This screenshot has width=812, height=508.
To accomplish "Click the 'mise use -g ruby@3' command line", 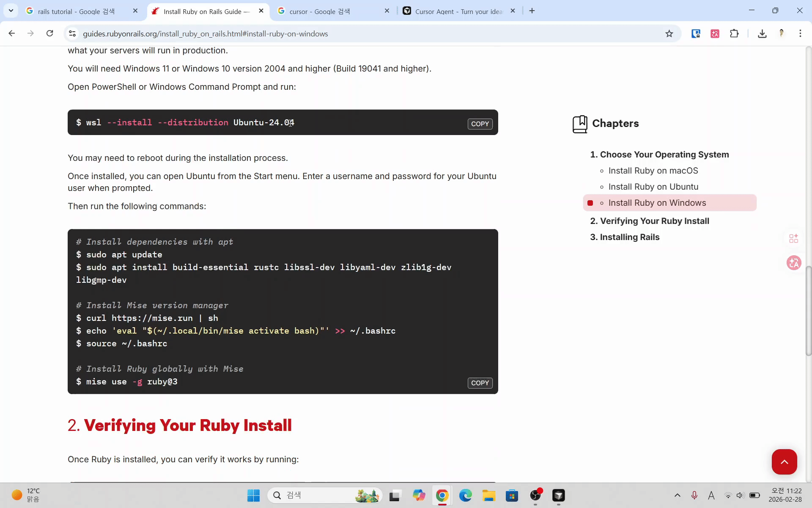I will 126,381.
